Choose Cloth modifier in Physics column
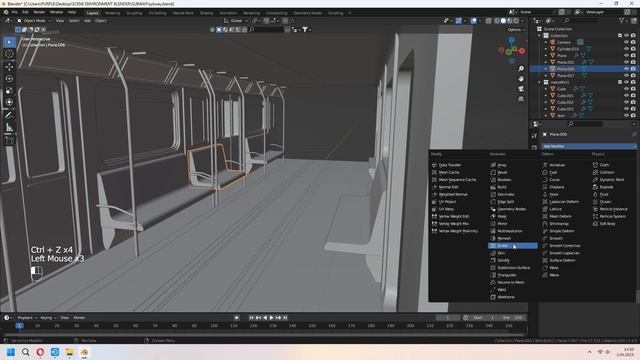 tap(612, 165)
